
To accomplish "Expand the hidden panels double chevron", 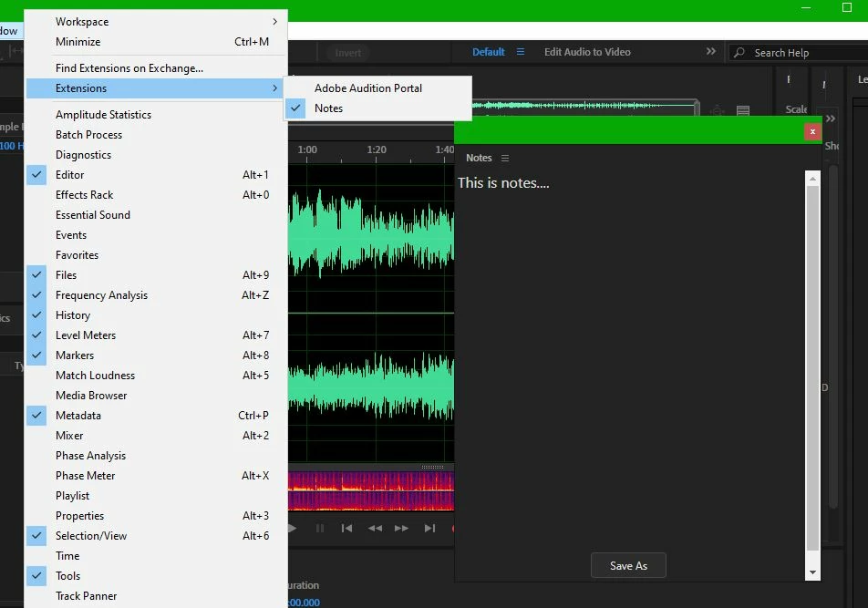I will 831,119.
